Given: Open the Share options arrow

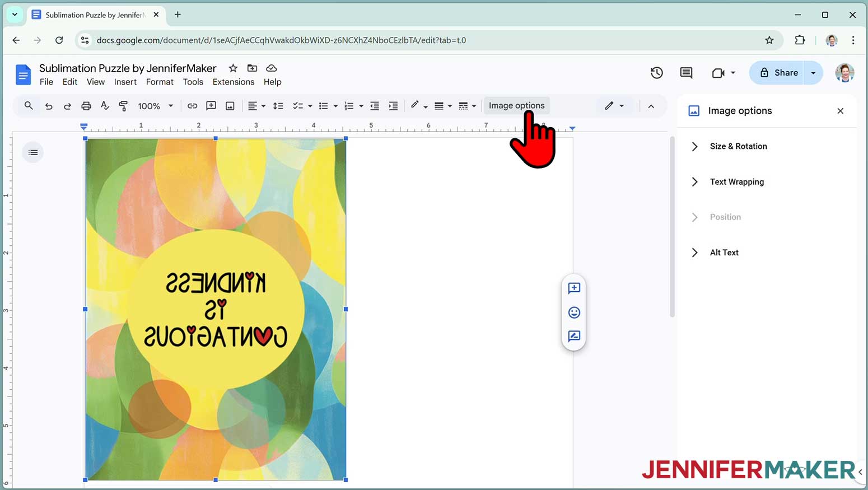Looking at the screenshot, I should [x=814, y=73].
